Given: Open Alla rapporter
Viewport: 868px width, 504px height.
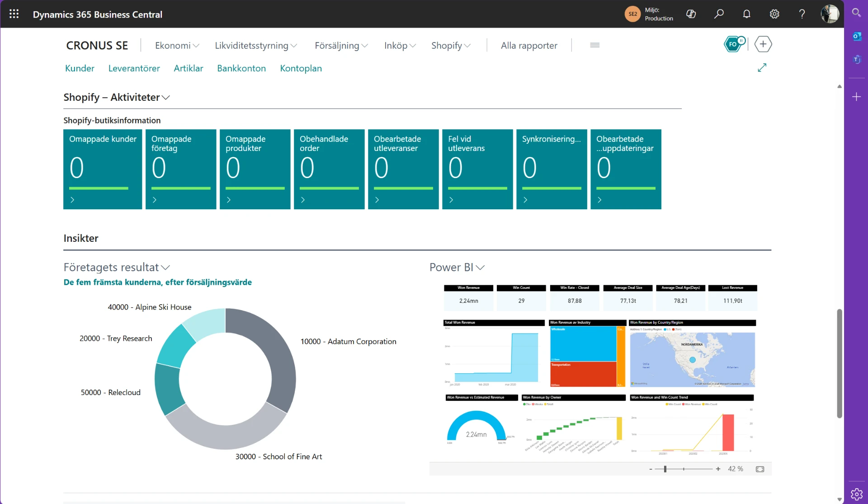Looking at the screenshot, I should (x=529, y=45).
